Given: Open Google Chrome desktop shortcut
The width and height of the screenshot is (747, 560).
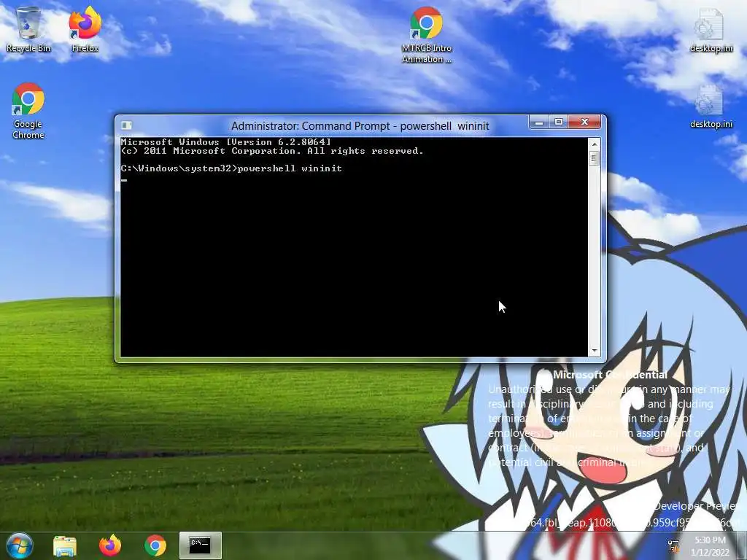Looking at the screenshot, I should pyautogui.click(x=28, y=111).
